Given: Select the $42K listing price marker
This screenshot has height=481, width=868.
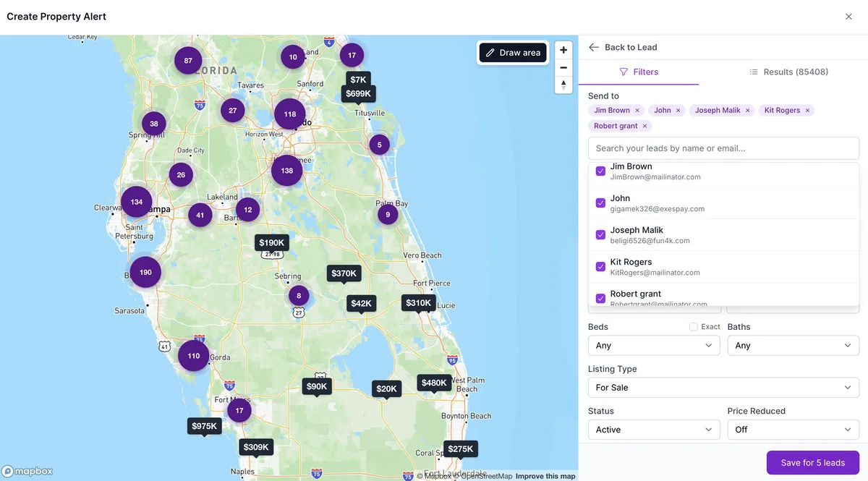Looking at the screenshot, I should (361, 303).
